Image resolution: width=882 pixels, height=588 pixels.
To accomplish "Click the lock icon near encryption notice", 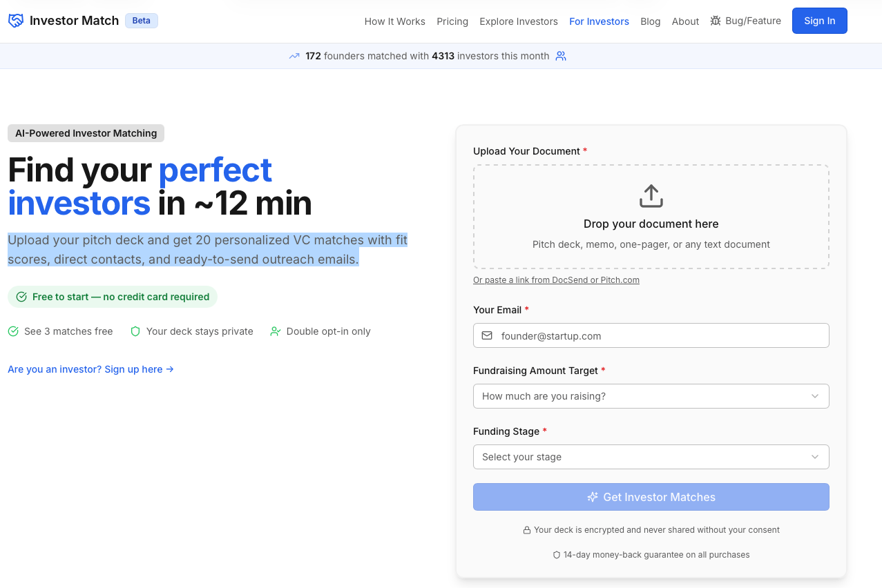I will click(527, 530).
